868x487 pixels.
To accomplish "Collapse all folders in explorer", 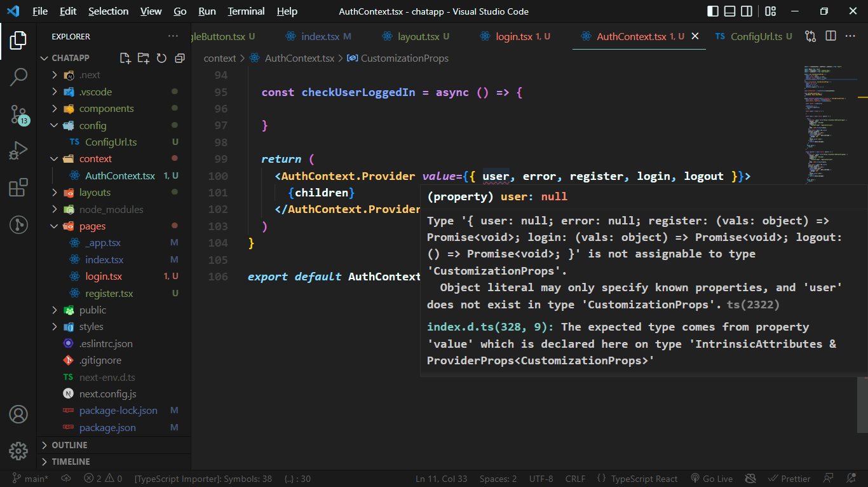I will coord(179,58).
